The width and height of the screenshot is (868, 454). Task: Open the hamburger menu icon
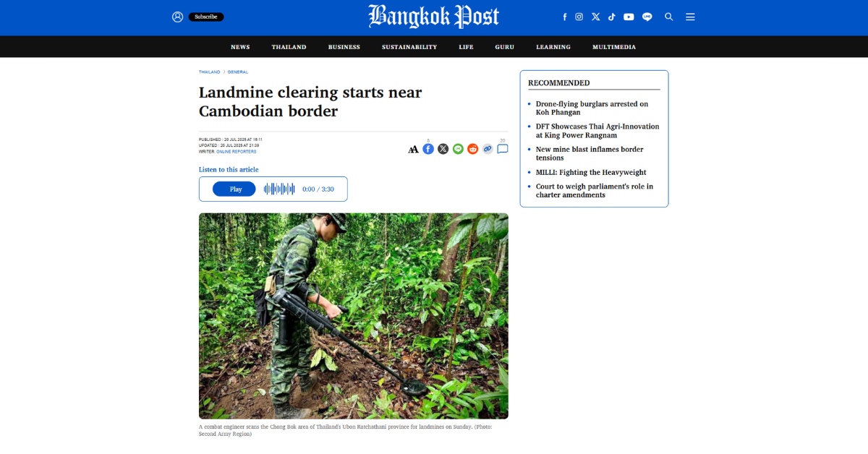(x=690, y=17)
